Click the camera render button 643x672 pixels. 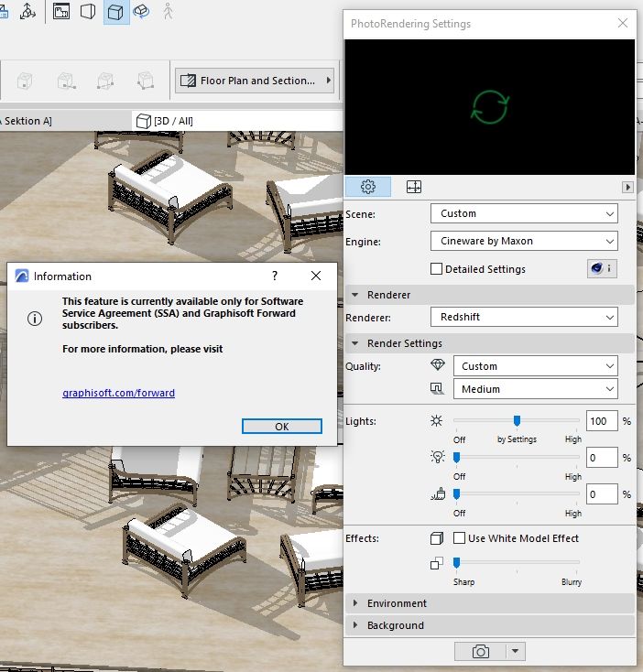[x=480, y=651]
